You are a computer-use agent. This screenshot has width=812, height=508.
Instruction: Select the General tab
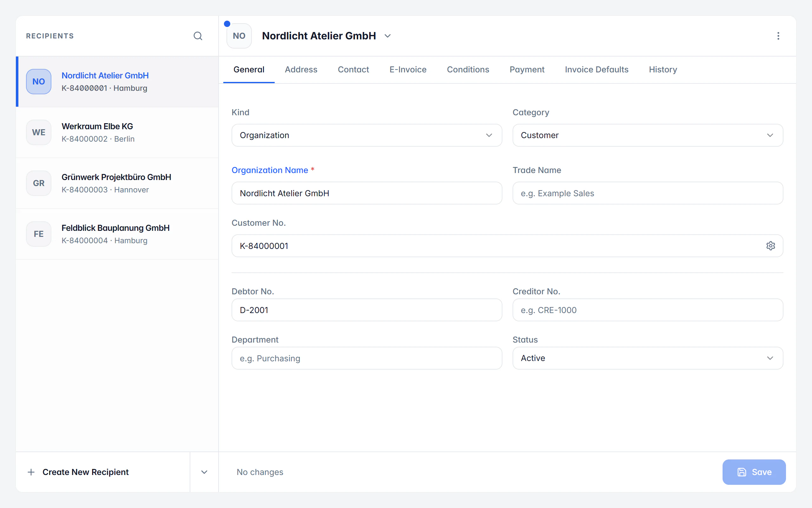point(249,70)
